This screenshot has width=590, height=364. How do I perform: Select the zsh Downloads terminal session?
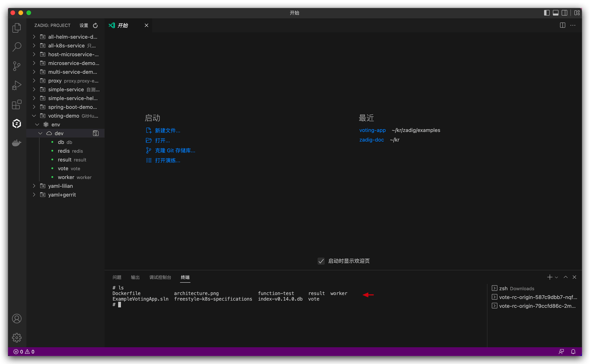click(x=517, y=288)
